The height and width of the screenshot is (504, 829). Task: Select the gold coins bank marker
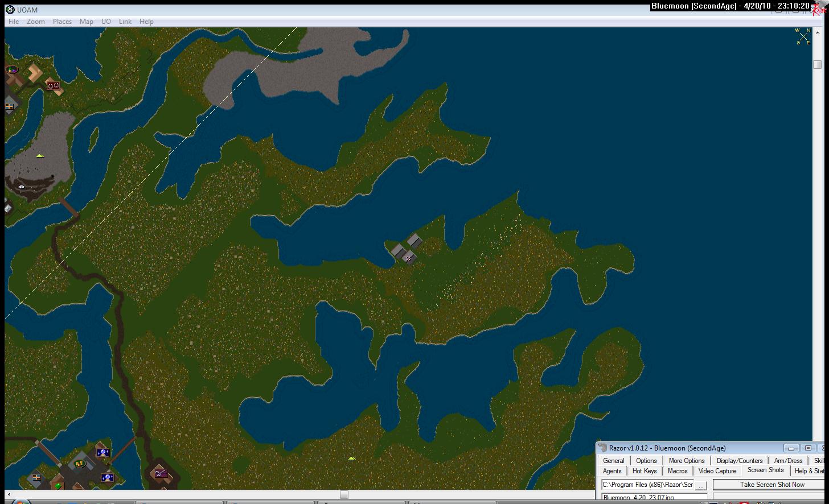[x=80, y=463]
